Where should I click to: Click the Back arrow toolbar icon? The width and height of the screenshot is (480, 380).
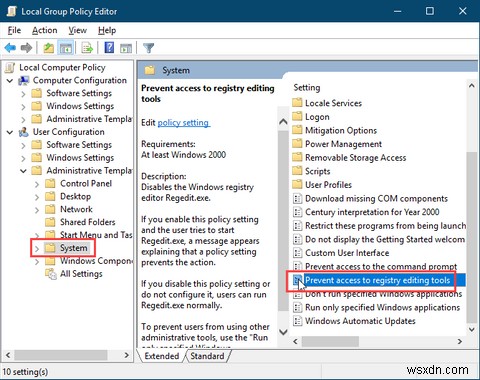[x=10, y=48]
